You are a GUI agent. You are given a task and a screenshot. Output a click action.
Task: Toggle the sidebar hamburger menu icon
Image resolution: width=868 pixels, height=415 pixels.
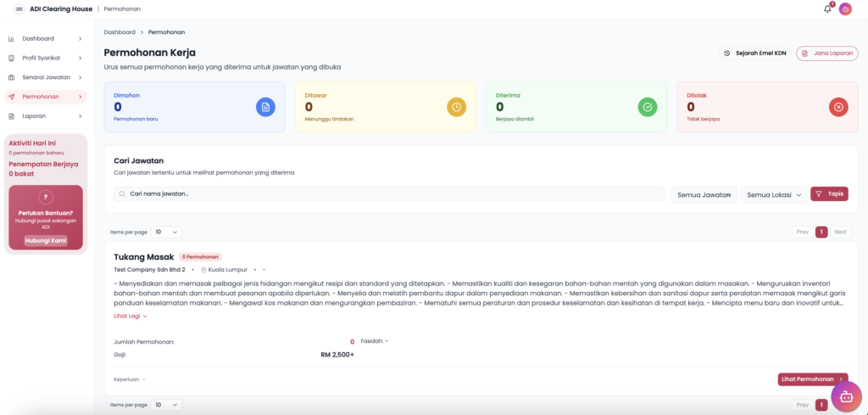tap(19, 8)
